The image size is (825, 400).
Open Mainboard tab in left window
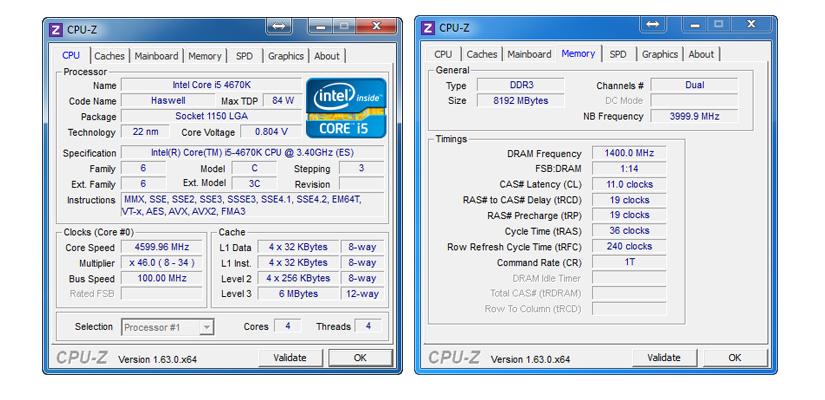[156, 56]
